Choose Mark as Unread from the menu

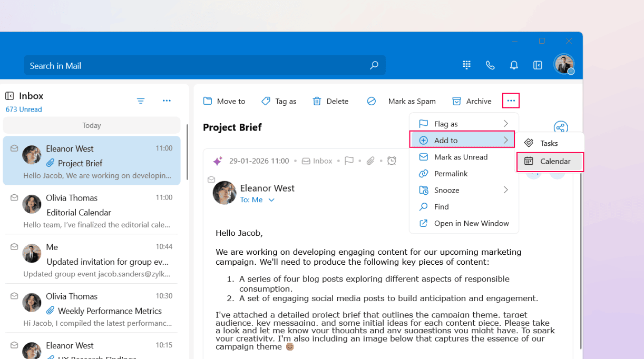tap(461, 157)
